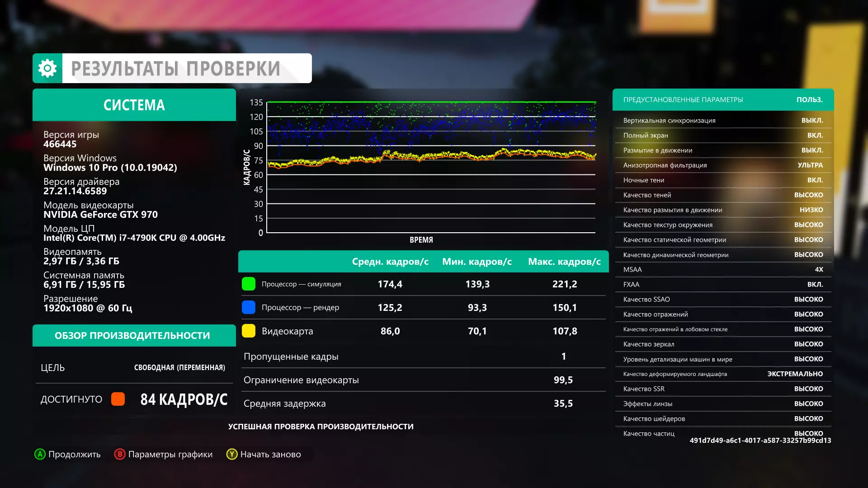
Task: Click the frame rate graph area
Action: pos(431,167)
